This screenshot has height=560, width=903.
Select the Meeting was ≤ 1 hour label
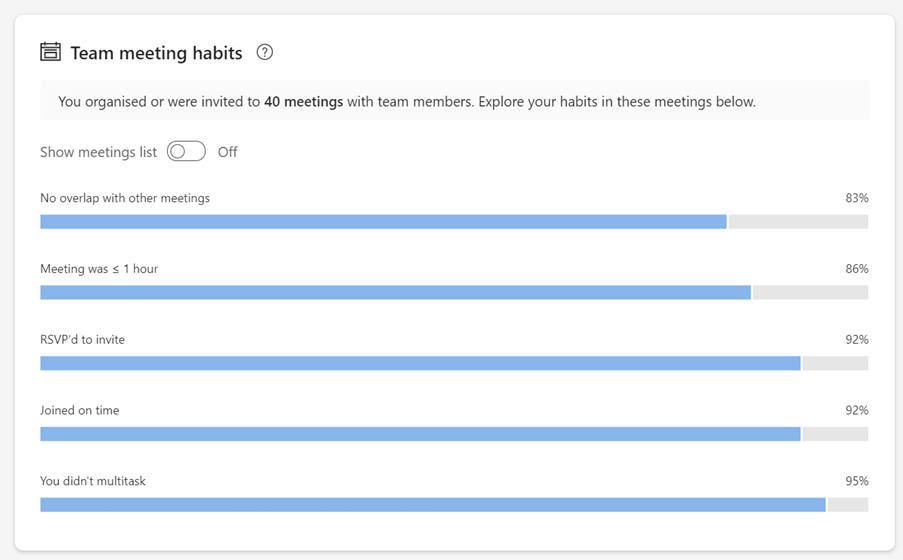coord(99,269)
